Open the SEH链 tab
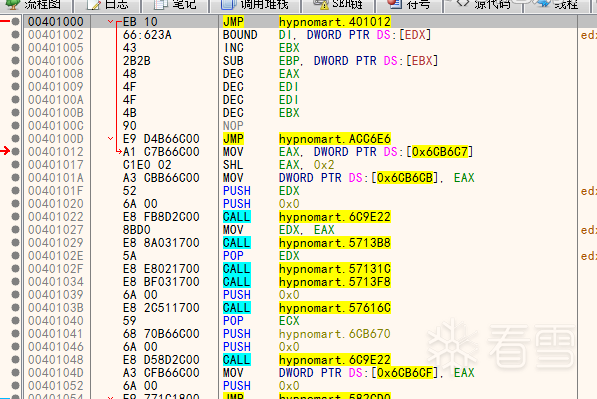597x399 pixels. 338,5
